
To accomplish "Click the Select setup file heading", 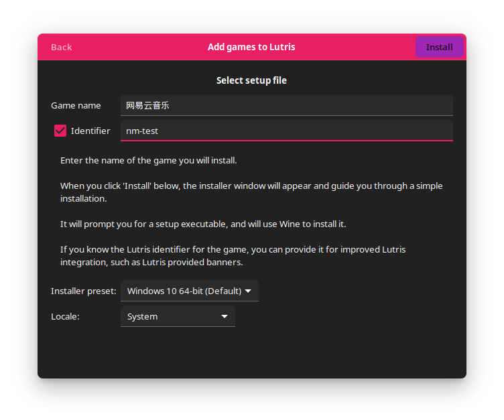I will pos(251,80).
